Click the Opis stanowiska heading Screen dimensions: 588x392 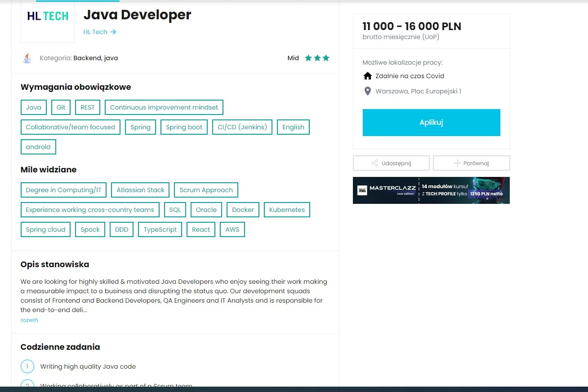tap(55, 264)
